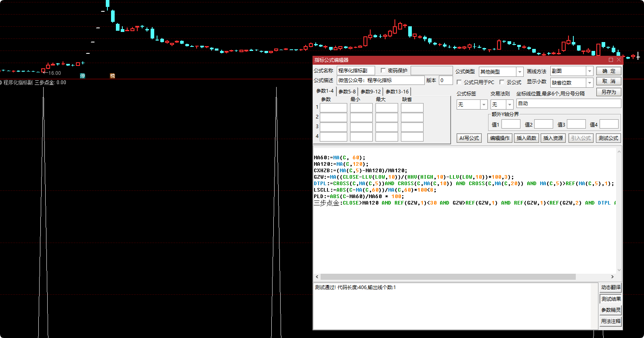The image size is (644, 338).
Task: Toggle the 公式只用于PC checkbox
Action: pos(459,82)
